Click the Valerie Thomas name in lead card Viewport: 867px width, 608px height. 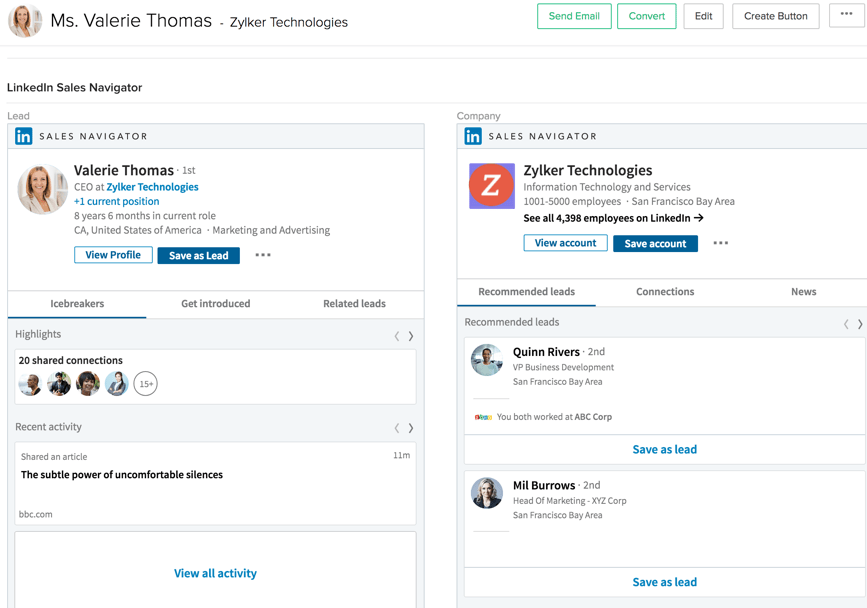pyautogui.click(x=124, y=170)
